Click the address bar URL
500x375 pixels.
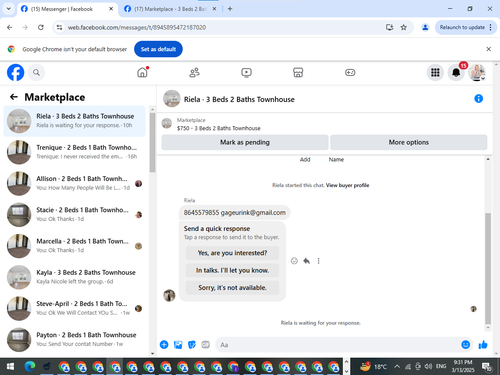point(137,27)
